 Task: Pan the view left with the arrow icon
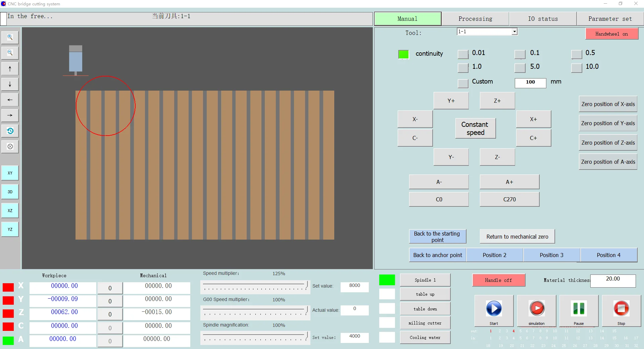(10, 100)
